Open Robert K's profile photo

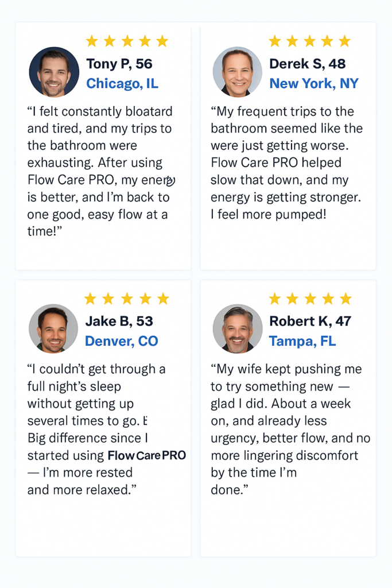click(238, 328)
